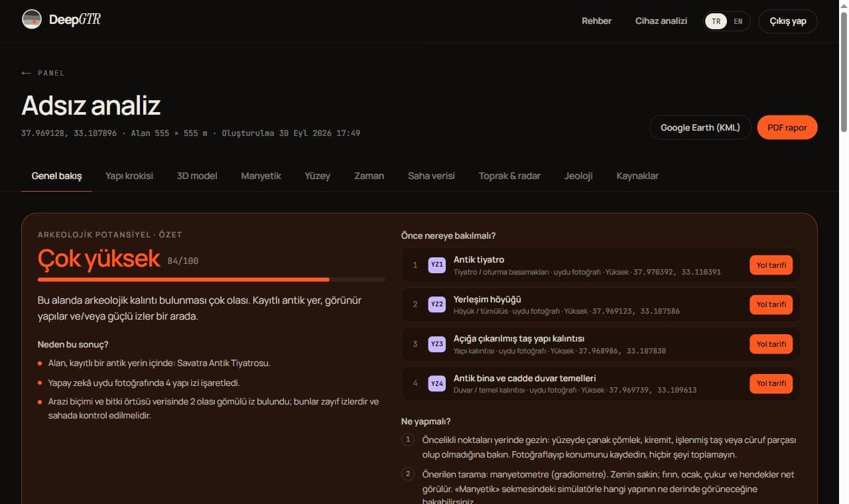Click the Açığa çıkarılmış taş yapı kalıntısı title
Image resolution: width=849 pixels, height=504 pixels.
519,339
